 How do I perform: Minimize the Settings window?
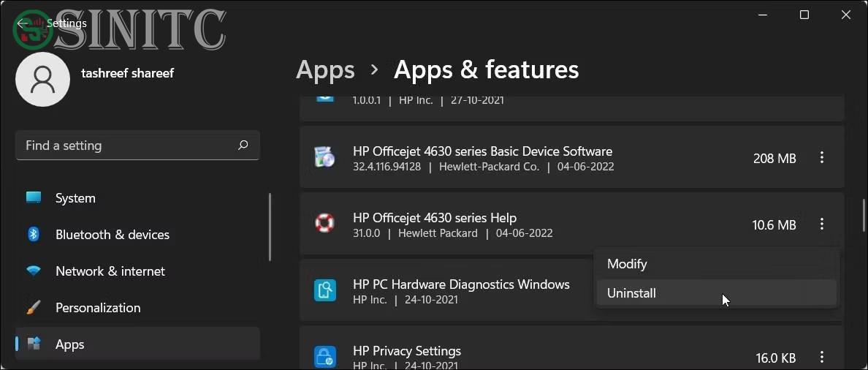click(x=764, y=15)
